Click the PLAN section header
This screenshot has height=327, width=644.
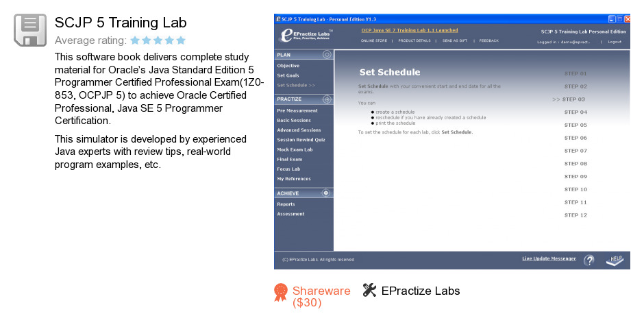point(304,55)
